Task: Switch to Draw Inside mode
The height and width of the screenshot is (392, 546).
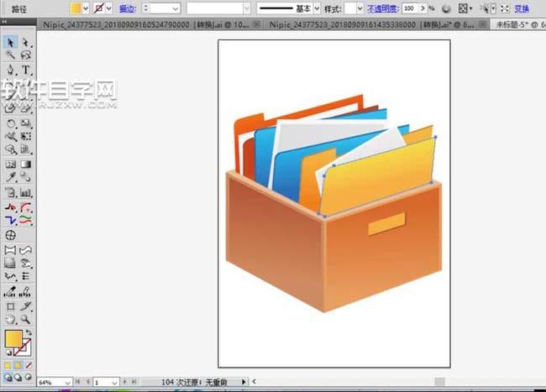Action: coord(29,377)
